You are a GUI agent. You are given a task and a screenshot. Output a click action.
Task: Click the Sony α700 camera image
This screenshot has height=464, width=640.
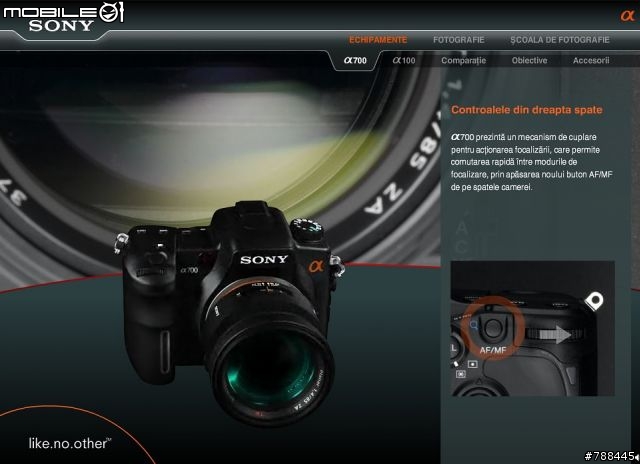(229, 312)
